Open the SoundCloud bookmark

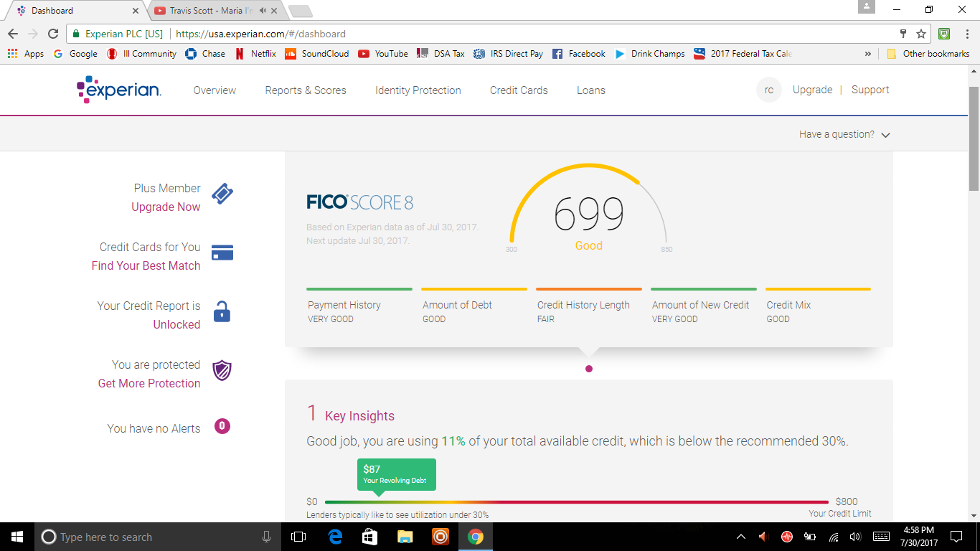[317, 54]
